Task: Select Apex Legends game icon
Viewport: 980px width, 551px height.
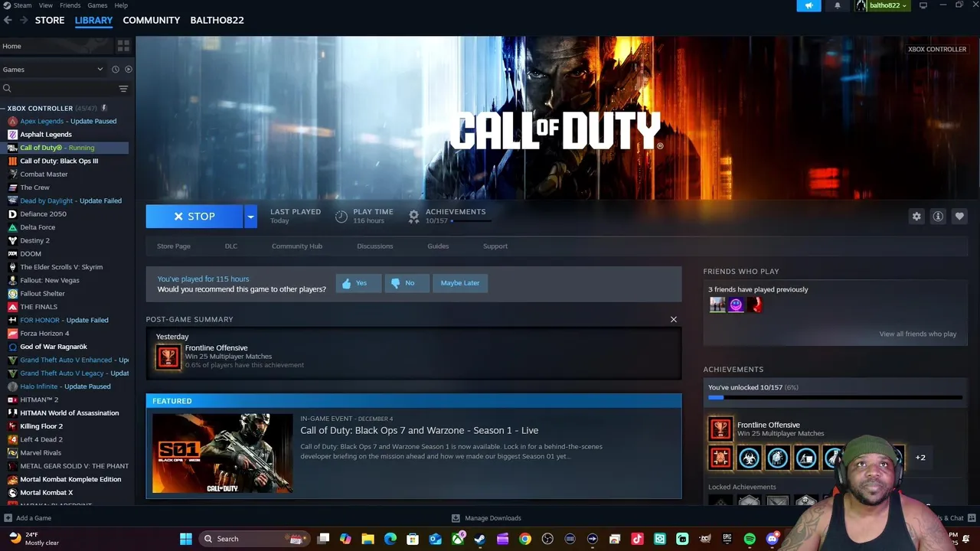Action: click(12, 121)
